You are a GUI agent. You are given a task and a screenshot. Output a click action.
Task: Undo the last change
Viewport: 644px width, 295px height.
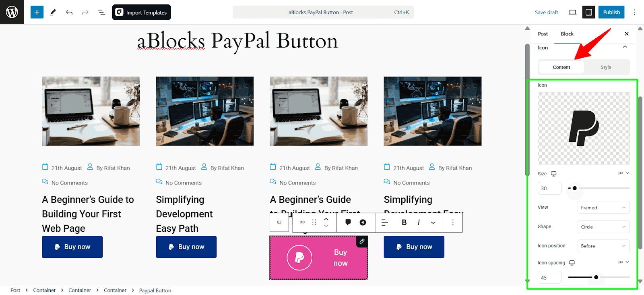pos(69,12)
